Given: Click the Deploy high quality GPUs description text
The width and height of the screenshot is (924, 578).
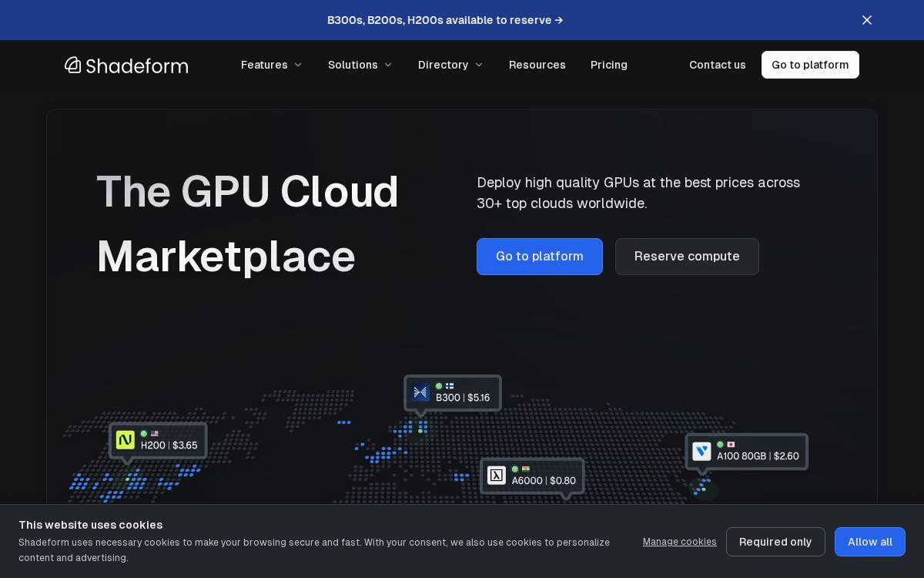Looking at the screenshot, I should click(x=638, y=193).
